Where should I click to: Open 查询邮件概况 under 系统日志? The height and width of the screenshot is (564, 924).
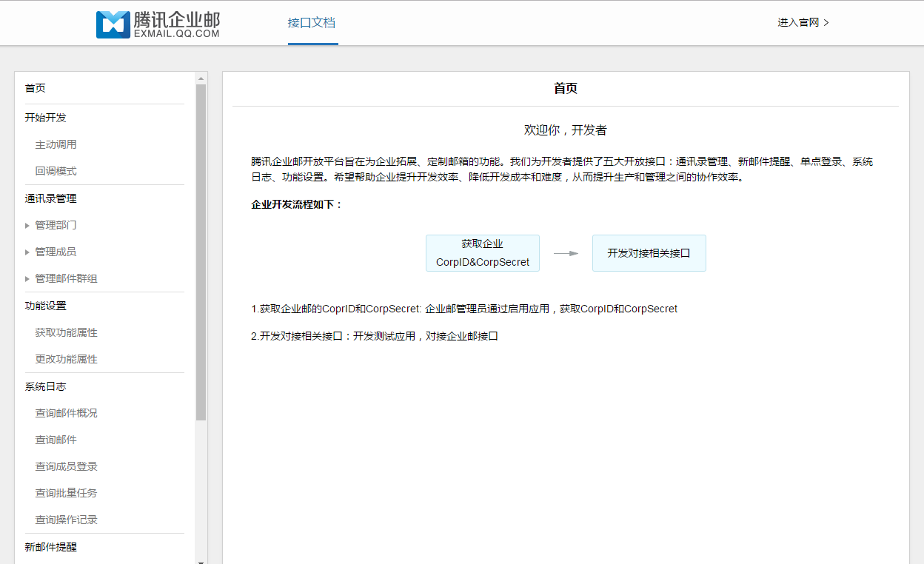(x=66, y=413)
